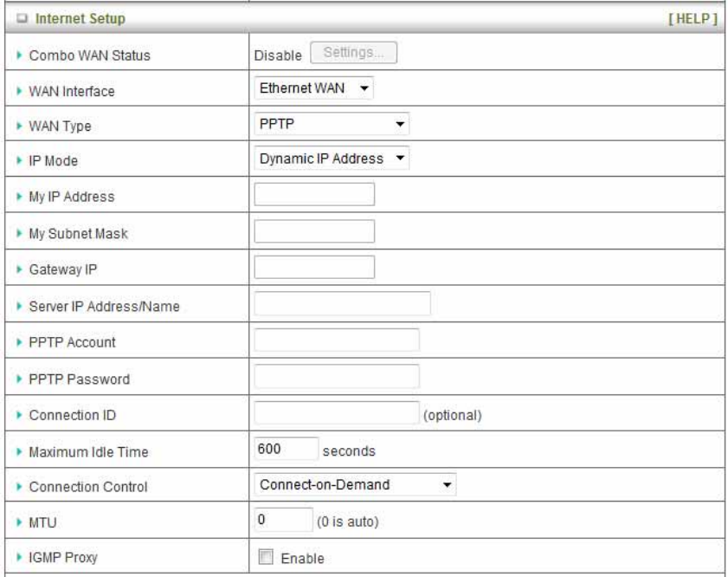This screenshot has height=577, width=728.
Task: Click the Maximum Idle Time field
Action: (x=284, y=450)
